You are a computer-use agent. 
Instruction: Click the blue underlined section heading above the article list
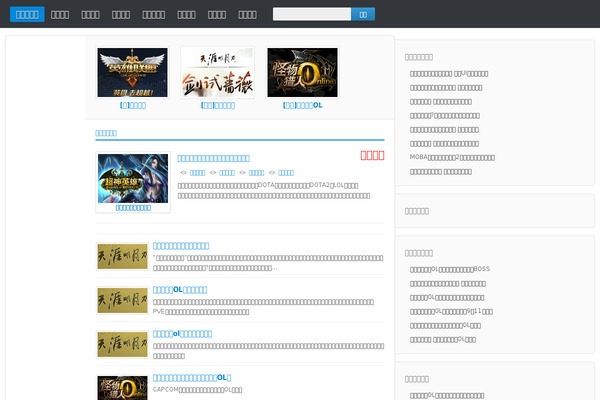point(106,133)
